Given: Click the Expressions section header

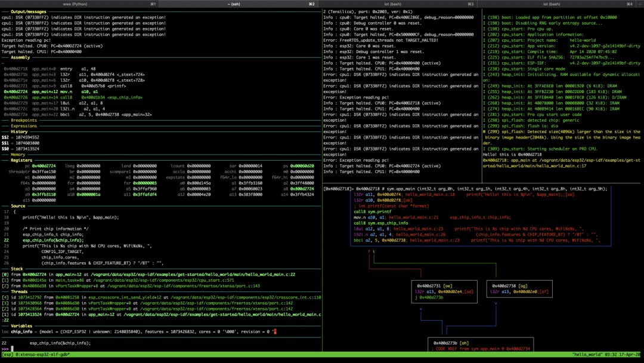Looking at the screenshot, I should [x=24, y=126].
